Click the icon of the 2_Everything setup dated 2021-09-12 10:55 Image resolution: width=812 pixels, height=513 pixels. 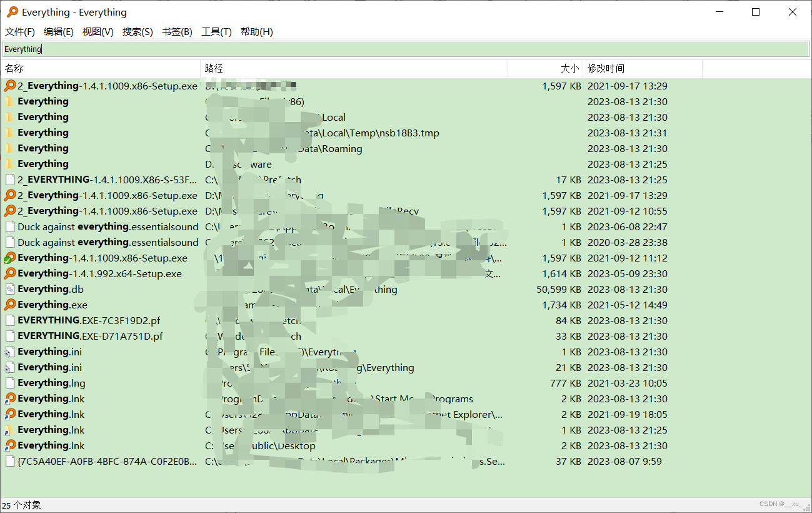[10, 211]
